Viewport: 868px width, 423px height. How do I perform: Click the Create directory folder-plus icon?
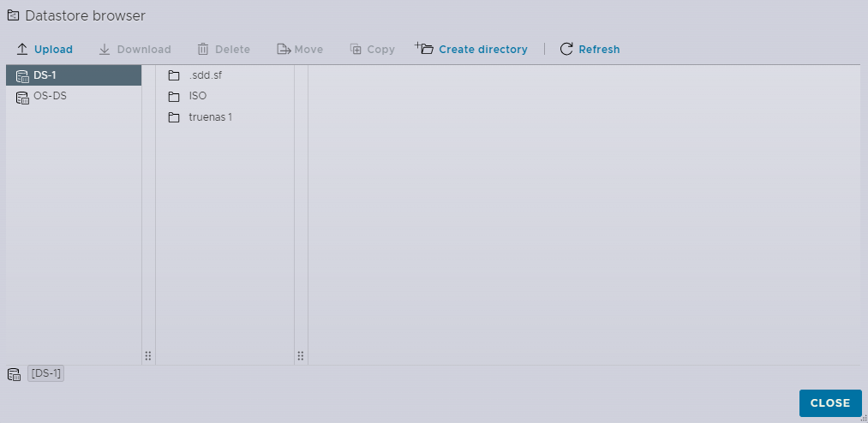pos(424,49)
